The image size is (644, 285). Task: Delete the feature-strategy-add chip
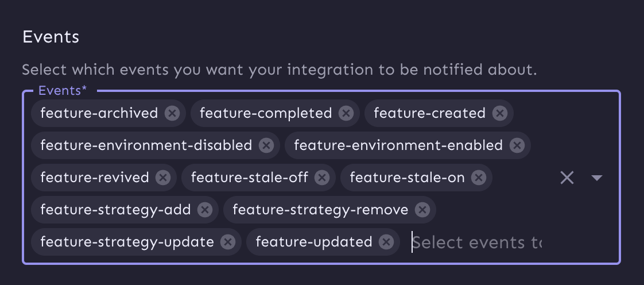[205, 210]
